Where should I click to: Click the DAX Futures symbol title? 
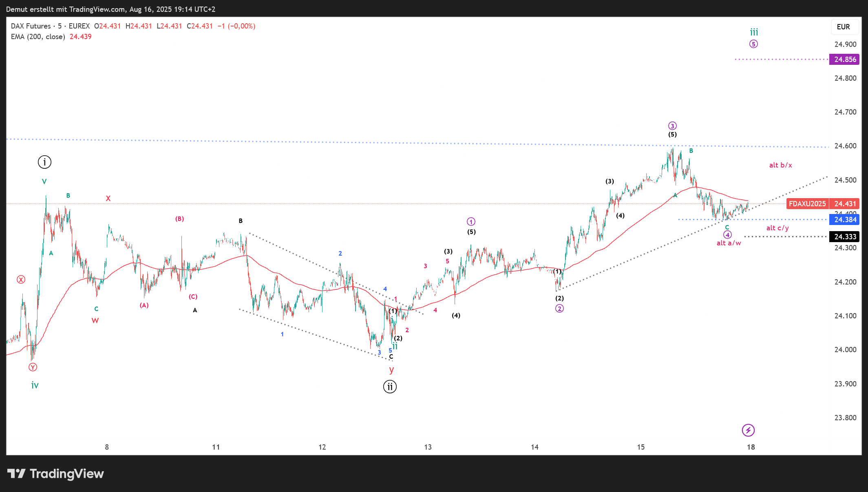point(31,26)
